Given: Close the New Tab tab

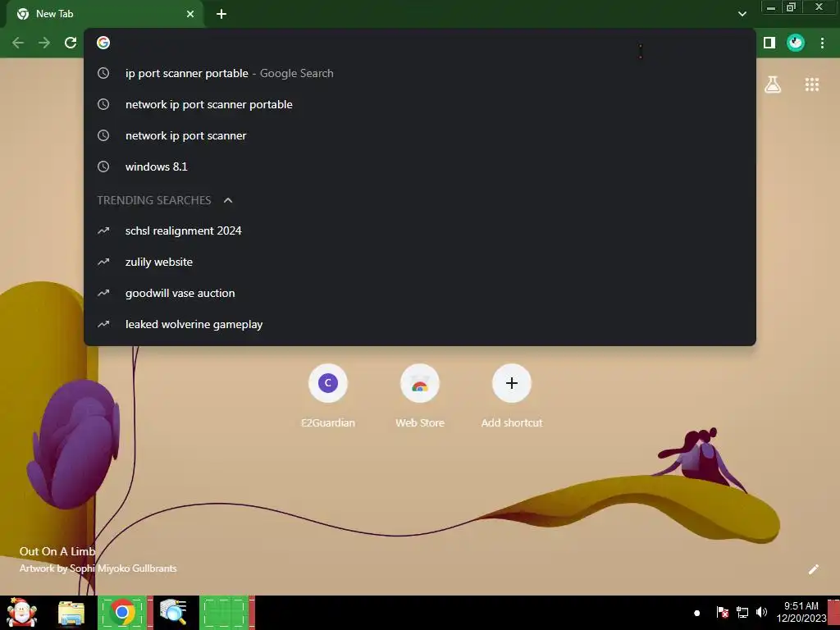Looking at the screenshot, I should [x=190, y=14].
